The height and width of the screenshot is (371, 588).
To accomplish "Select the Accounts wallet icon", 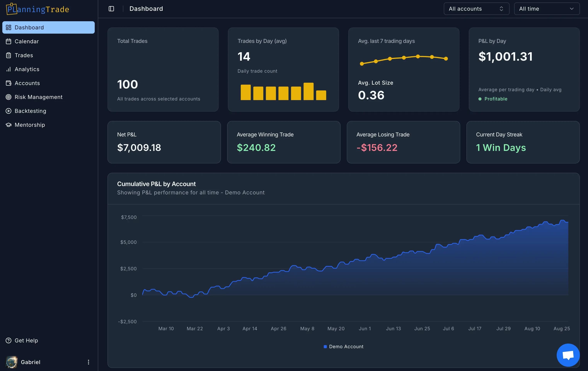I will (x=9, y=83).
